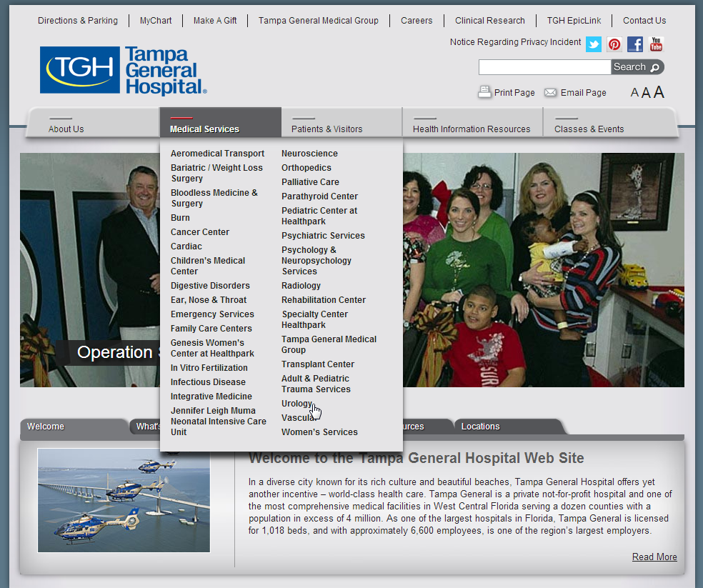Choose Transplant Center
The height and width of the screenshot is (588, 703).
(x=317, y=364)
